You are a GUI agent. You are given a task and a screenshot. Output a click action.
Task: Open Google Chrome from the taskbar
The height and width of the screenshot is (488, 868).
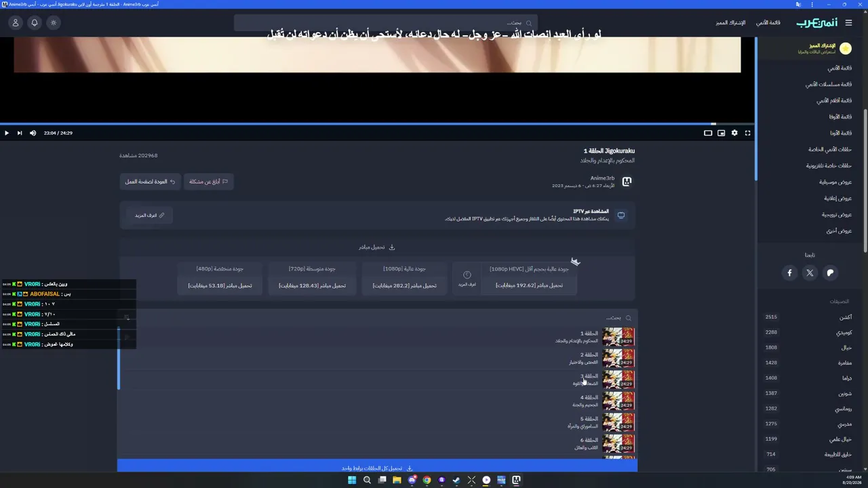[427, 480]
